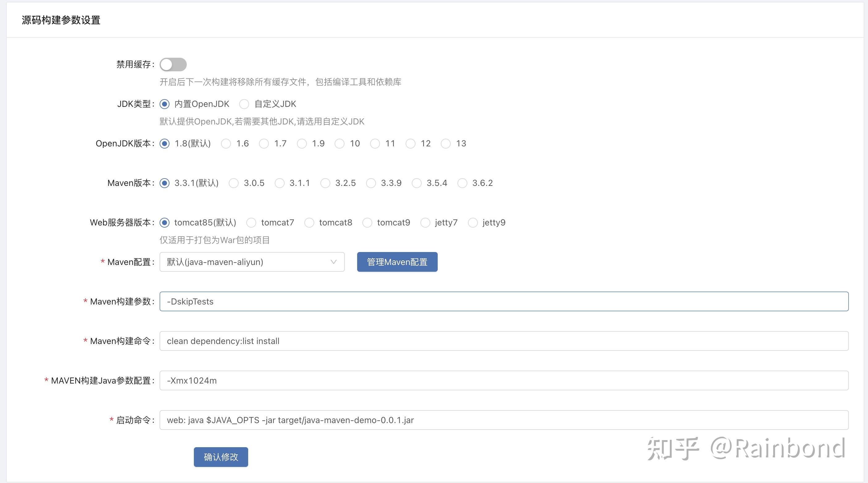Select Maven version 3.0.5
The width and height of the screenshot is (868, 483).
(x=233, y=183)
